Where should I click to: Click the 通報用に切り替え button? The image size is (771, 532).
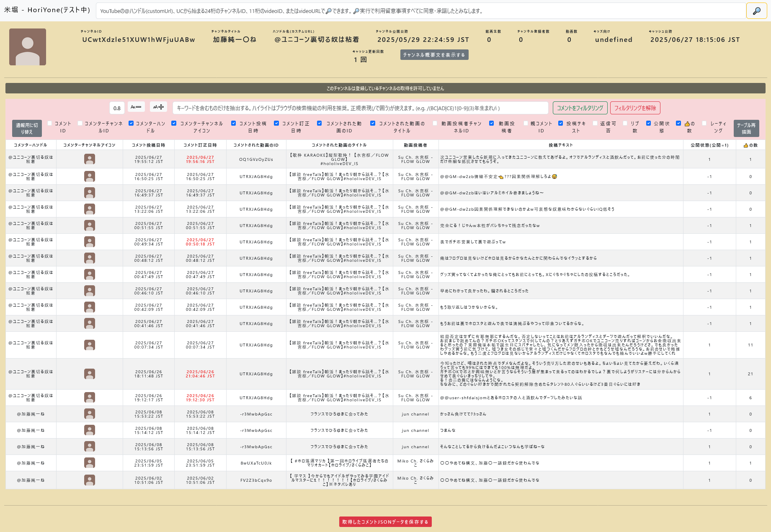(27, 128)
